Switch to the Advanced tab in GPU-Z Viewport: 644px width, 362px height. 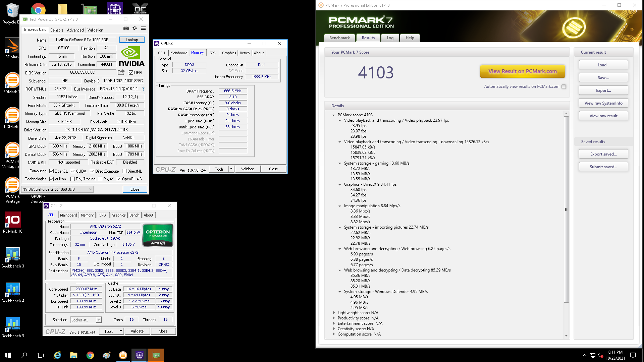tap(75, 30)
